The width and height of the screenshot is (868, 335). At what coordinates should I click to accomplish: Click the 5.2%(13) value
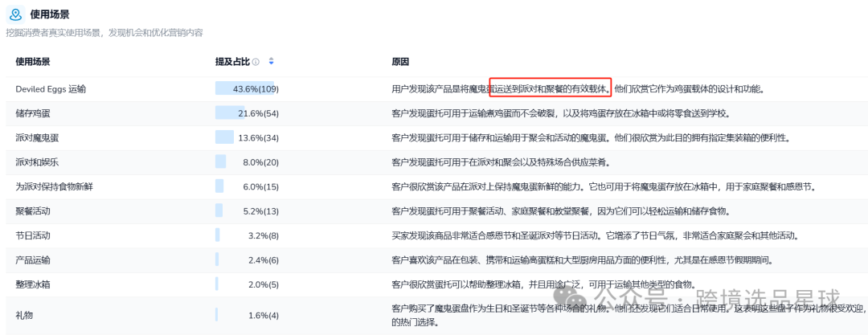pos(260,211)
